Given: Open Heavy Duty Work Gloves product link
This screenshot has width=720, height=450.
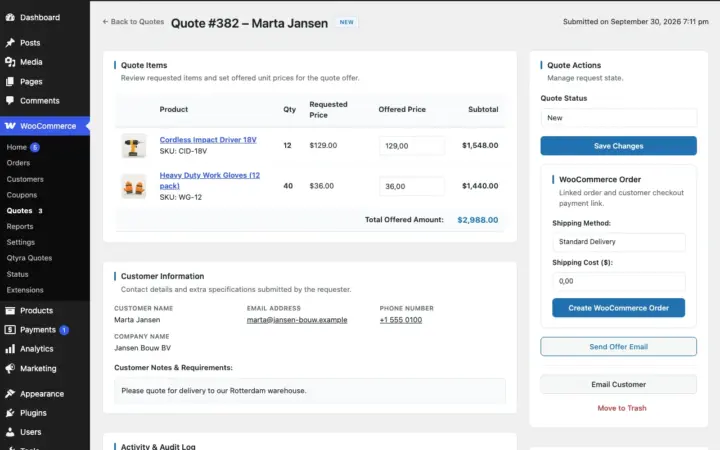Looking at the screenshot, I should (x=209, y=180).
